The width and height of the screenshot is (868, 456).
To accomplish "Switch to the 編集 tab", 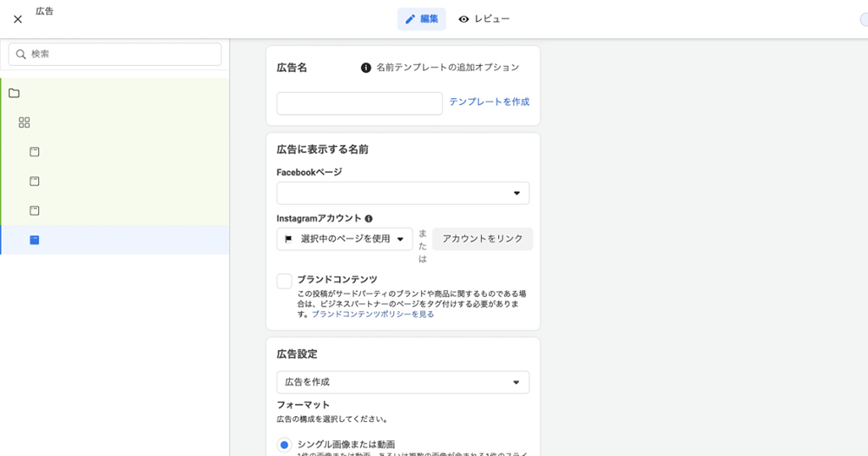I will click(x=421, y=19).
